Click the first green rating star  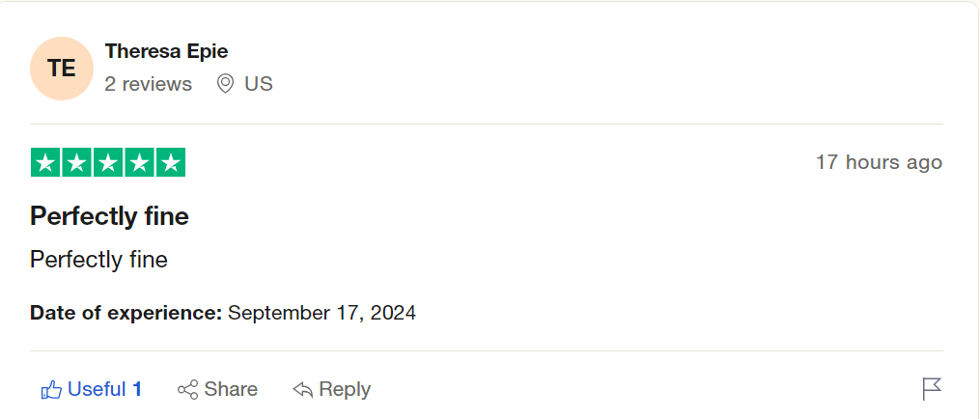45,163
